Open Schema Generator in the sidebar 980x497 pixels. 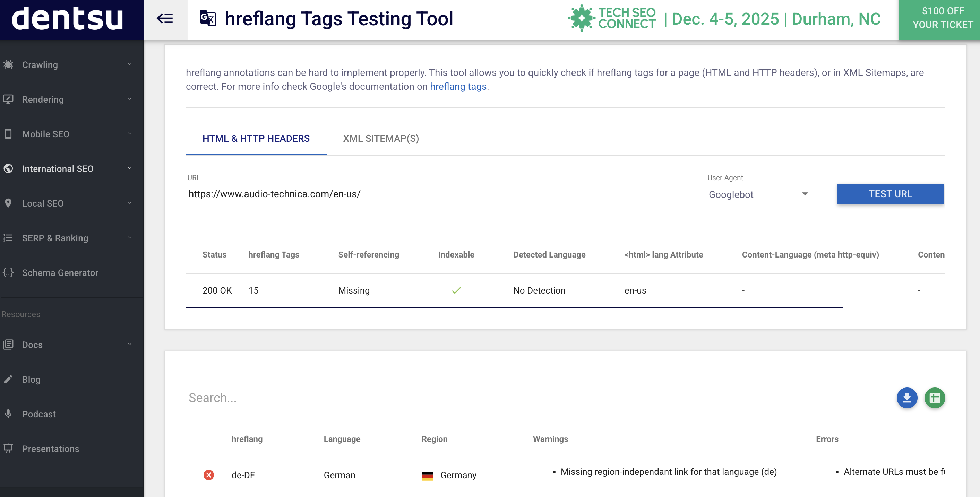point(60,273)
